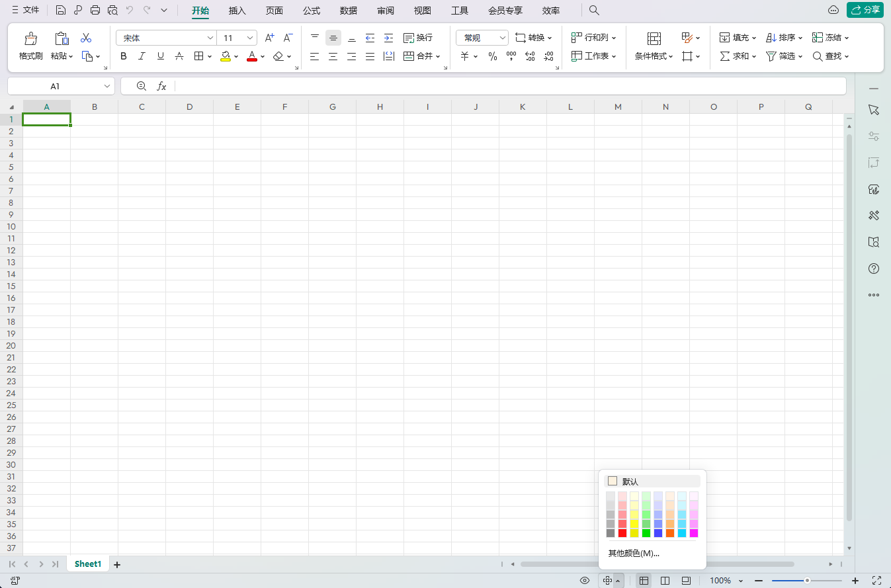This screenshot has height=588, width=891.
Task: Open the Data (数据) tab
Action: [x=348, y=11]
